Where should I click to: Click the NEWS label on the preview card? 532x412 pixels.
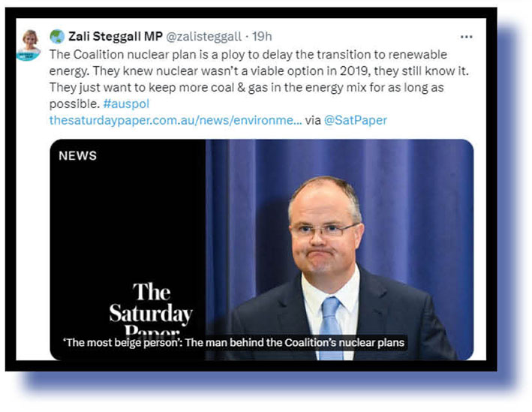[x=78, y=156]
